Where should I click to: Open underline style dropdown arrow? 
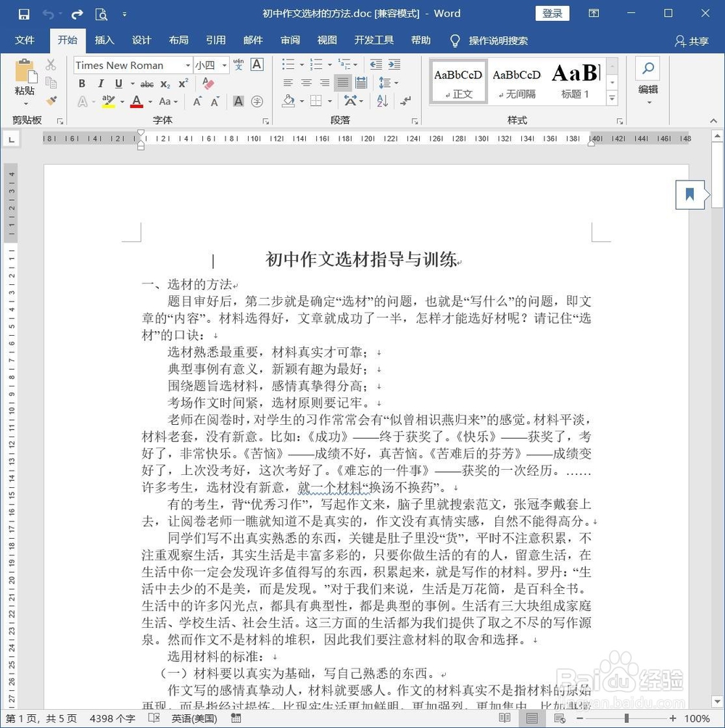pyautogui.click(x=133, y=83)
